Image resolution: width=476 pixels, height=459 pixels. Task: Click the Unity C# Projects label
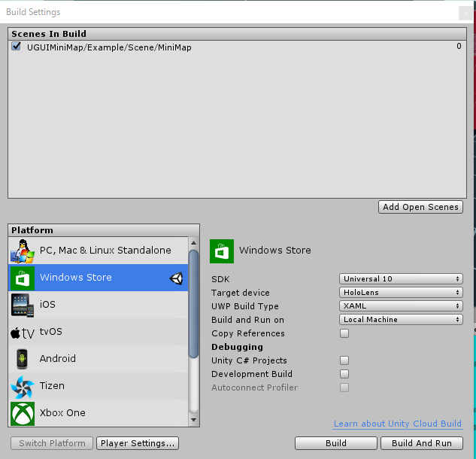coord(249,360)
